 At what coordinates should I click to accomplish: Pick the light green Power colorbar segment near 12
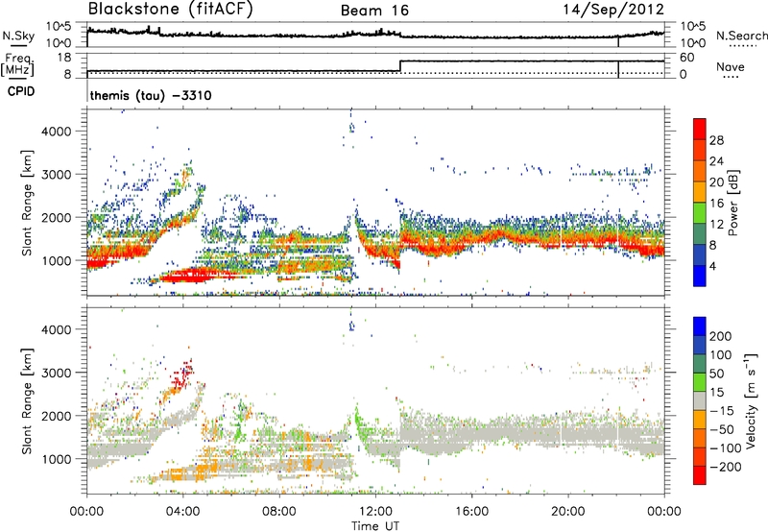[700, 212]
